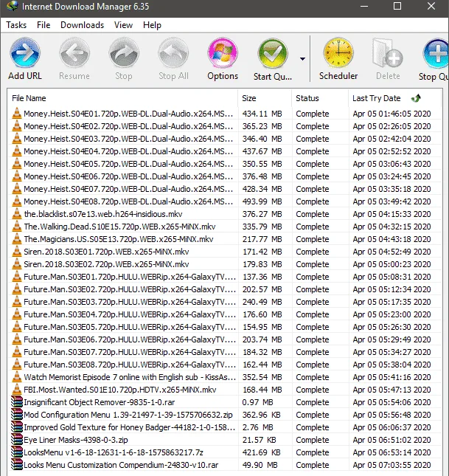Open the Tasks menu
This screenshot has height=476, width=449.
(16, 25)
